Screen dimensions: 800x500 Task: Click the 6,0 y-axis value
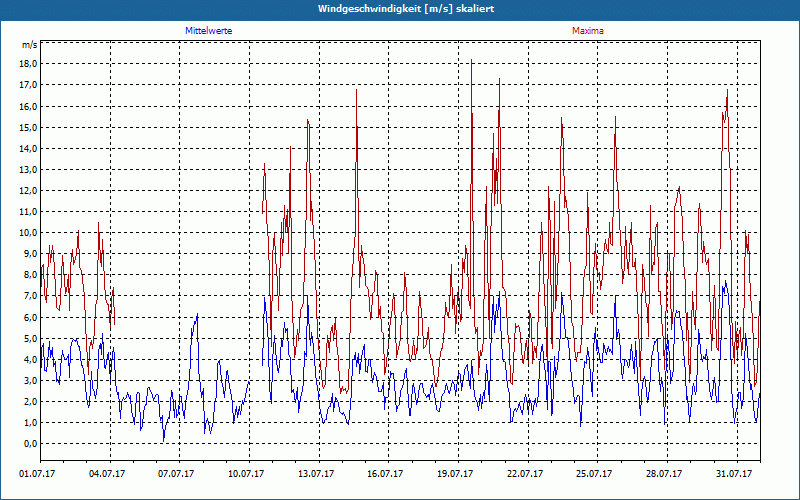(30, 317)
